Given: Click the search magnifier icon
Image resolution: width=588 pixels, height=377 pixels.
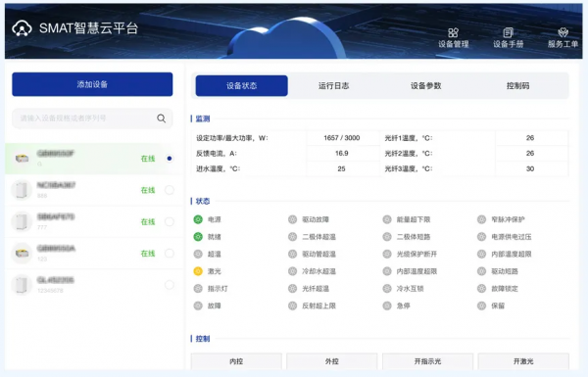Looking at the screenshot, I should click(162, 118).
